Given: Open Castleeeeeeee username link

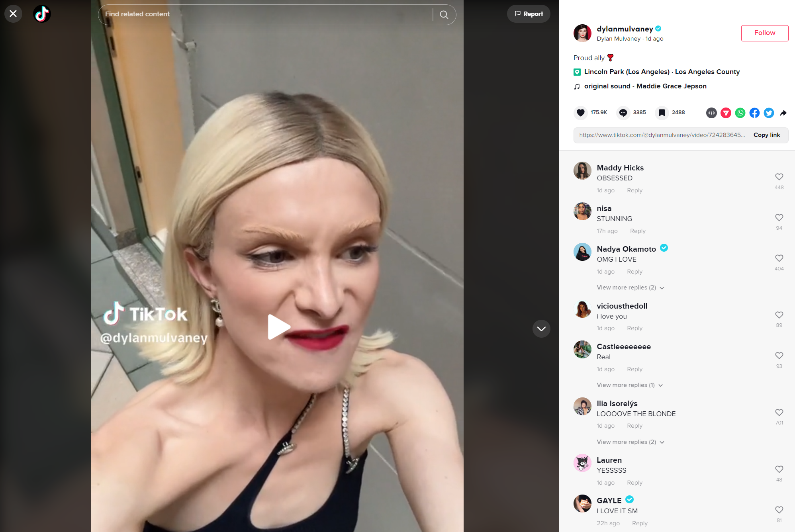Looking at the screenshot, I should pos(624,347).
